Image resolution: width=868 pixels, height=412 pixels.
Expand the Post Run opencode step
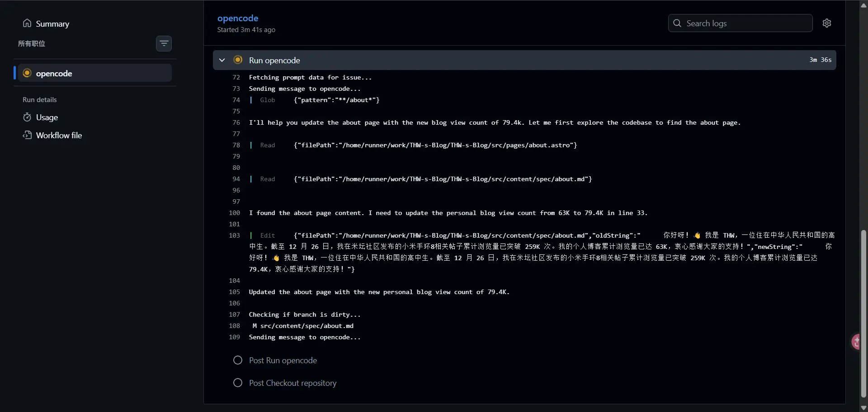click(x=283, y=360)
